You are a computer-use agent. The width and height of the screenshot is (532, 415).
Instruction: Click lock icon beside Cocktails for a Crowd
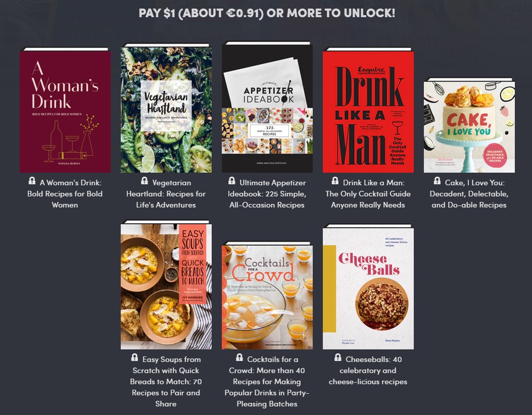click(x=239, y=357)
